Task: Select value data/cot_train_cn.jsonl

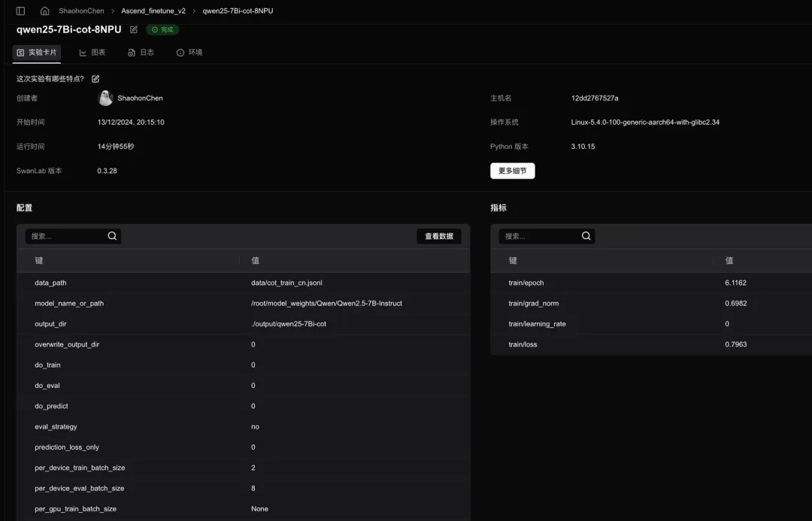Action: [286, 283]
